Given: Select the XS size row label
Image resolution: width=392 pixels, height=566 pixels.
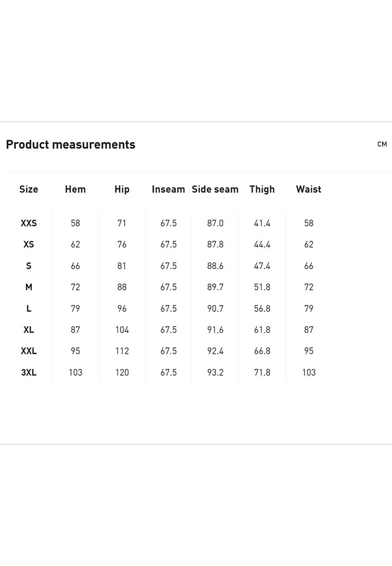Looking at the screenshot, I should 28,244.
